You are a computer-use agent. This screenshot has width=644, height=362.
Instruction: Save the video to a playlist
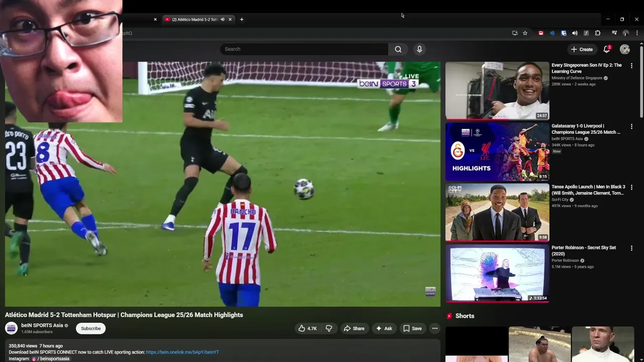(413, 328)
